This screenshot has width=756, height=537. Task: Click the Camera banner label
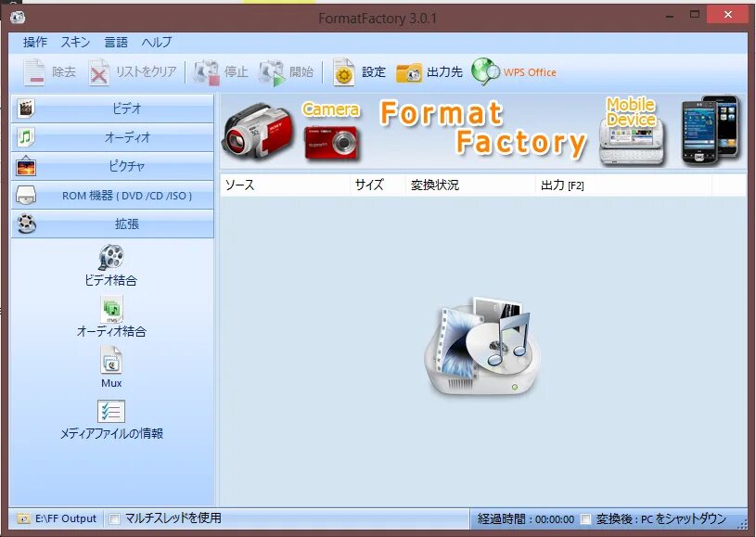tap(331, 109)
